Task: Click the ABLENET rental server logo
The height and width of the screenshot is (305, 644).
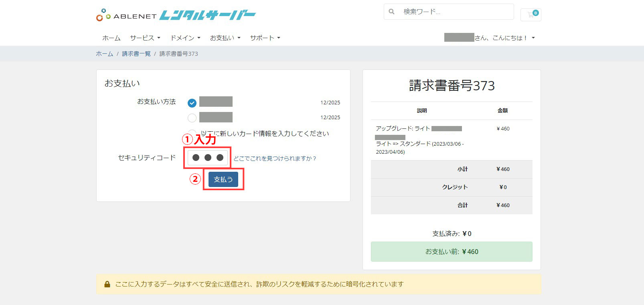Action: tap(176, 15)
